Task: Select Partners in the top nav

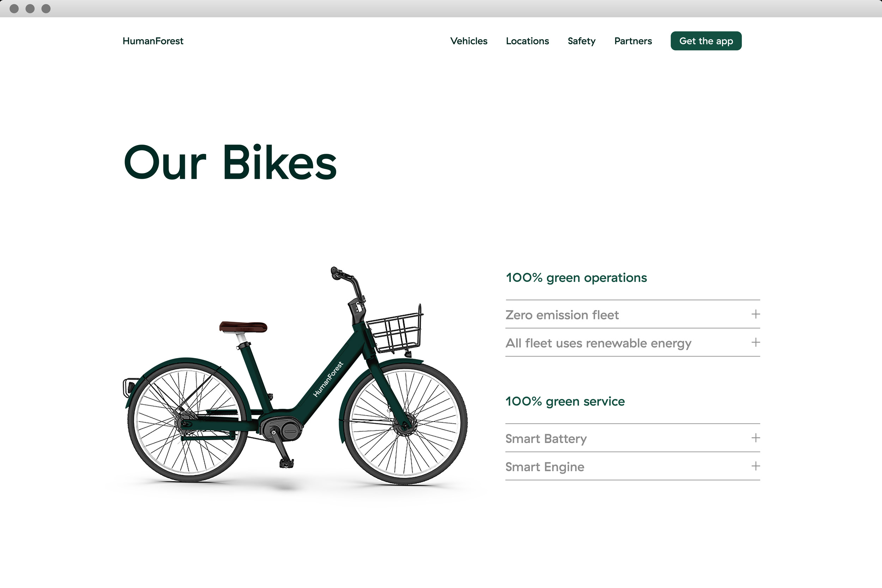Action: [633, 41]
